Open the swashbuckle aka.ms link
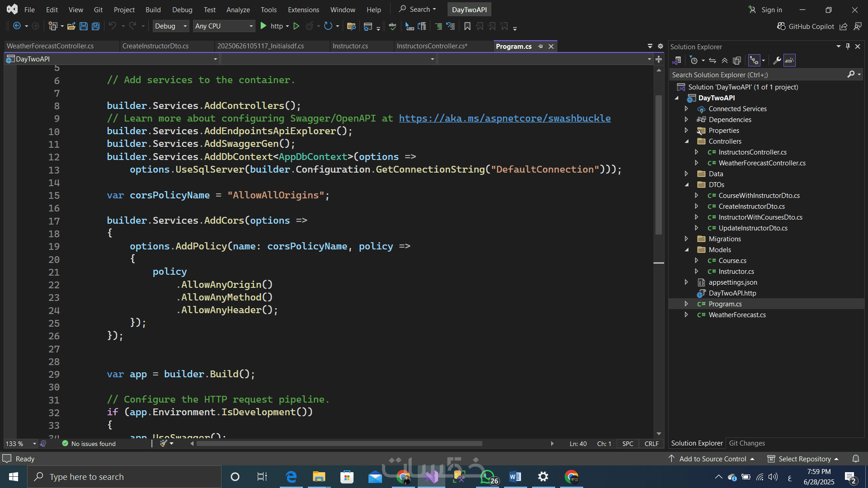 [x=505, y=118]
